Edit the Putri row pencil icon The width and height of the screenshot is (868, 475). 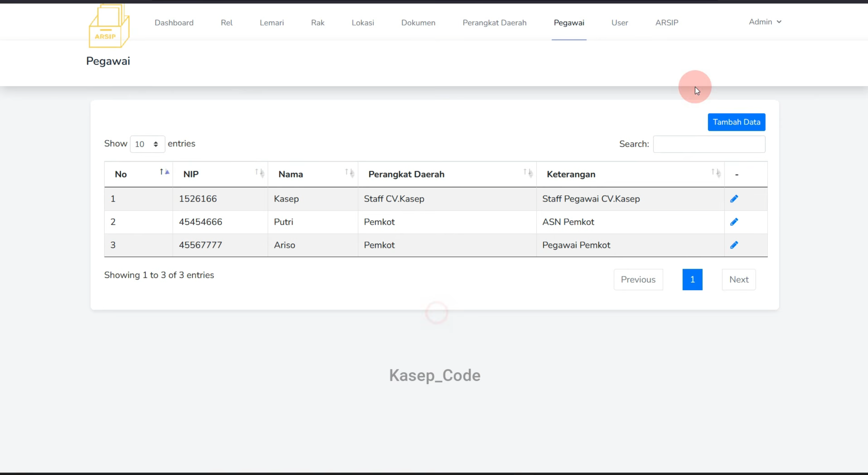coord(734,222)
